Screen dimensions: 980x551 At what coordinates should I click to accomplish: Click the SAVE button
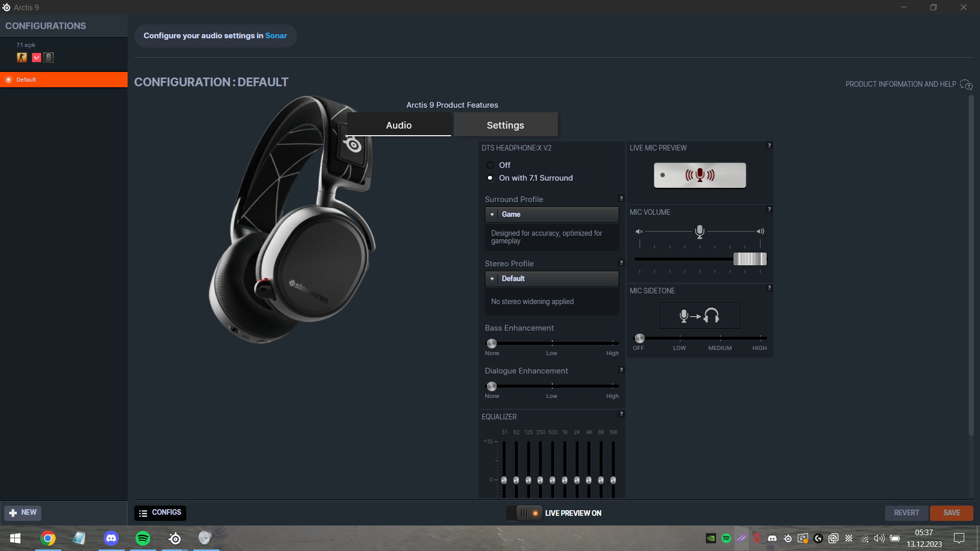[x=951, y=513]
